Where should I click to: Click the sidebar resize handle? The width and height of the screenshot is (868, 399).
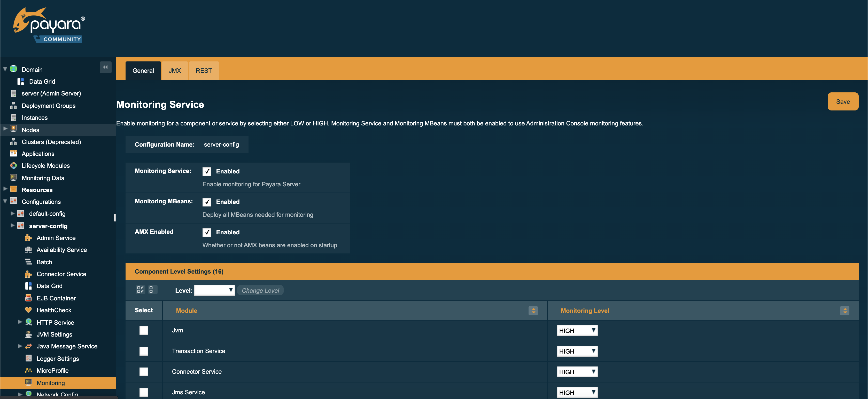click(x=115, y=218)
